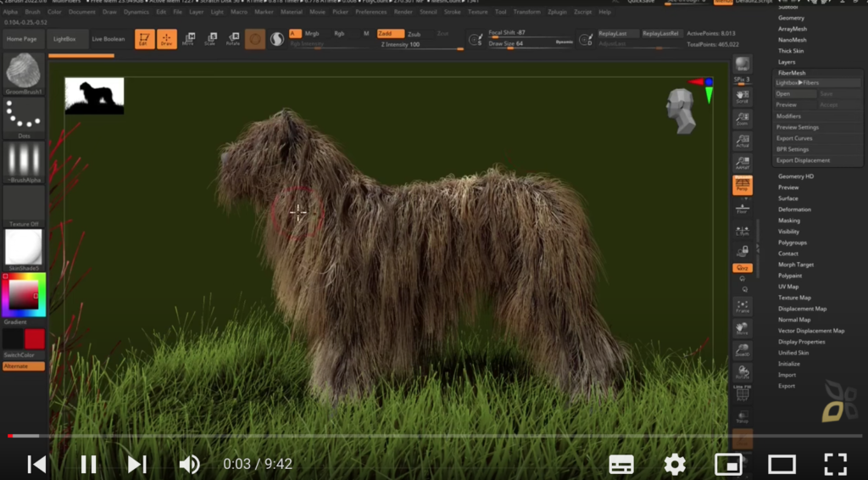
Task: Click the dog silhouette reference thumbnail
Action: [94, 96]
